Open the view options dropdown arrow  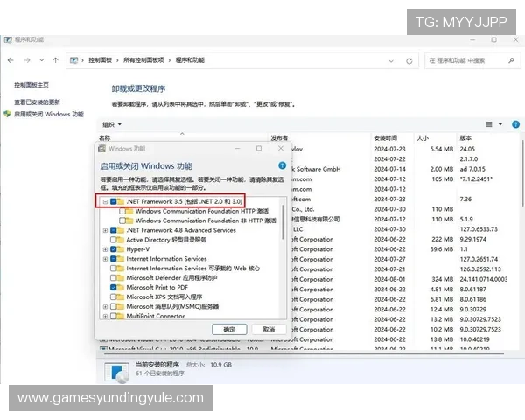500,124
